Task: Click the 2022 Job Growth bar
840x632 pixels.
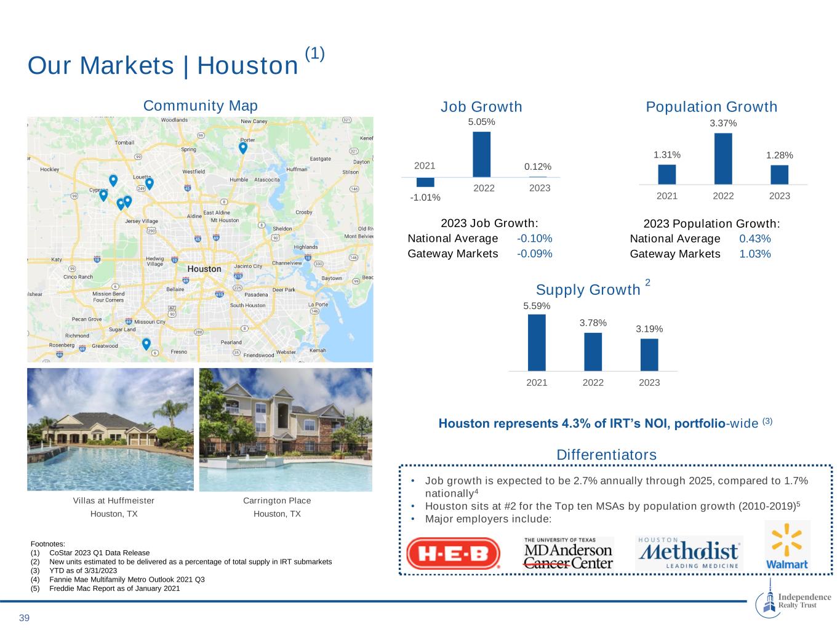Action: tap(482, 154)
